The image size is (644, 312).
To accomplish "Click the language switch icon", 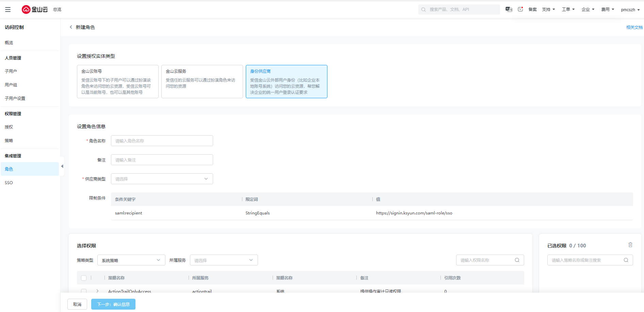I will point(509,10).
